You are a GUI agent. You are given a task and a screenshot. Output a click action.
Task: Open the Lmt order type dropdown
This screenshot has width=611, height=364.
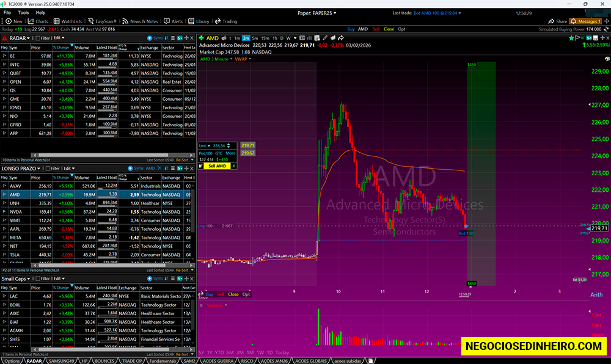pyautogui.click(x=205, y=145)
